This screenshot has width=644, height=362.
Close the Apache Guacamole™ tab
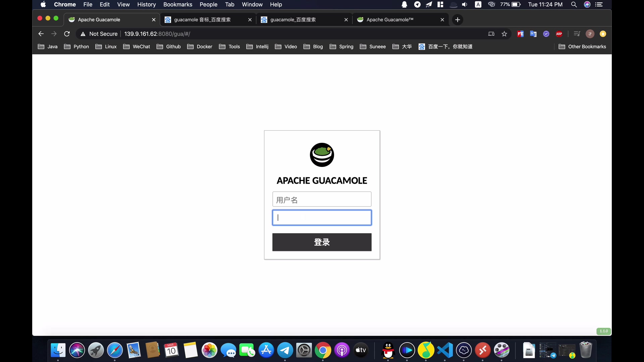[442, 20]
